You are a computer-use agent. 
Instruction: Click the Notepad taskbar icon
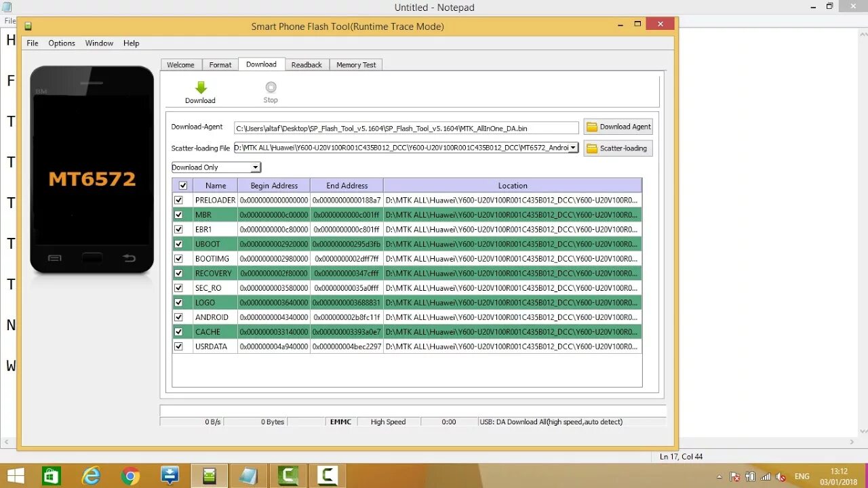(x=248, y=476)
